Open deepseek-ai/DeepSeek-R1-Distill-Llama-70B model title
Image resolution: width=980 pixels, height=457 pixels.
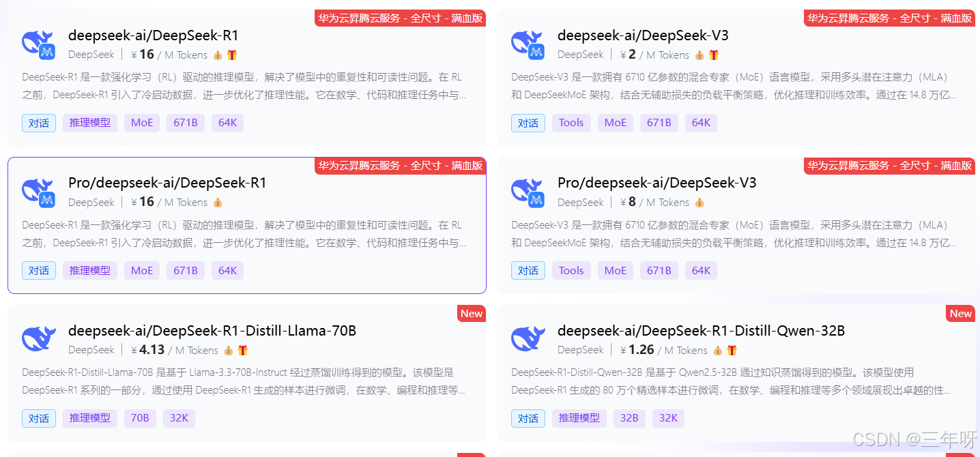[212, 331]
